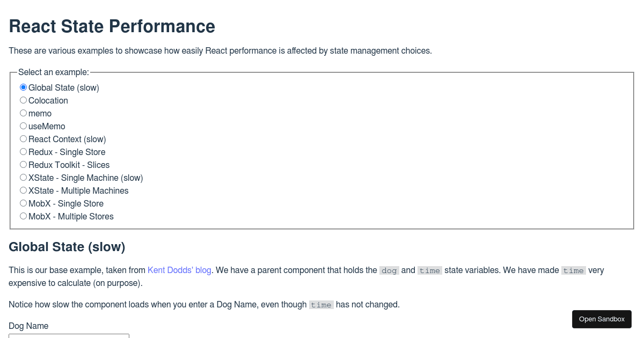
Task: Select MobX - Single Store
Action: 23,203
